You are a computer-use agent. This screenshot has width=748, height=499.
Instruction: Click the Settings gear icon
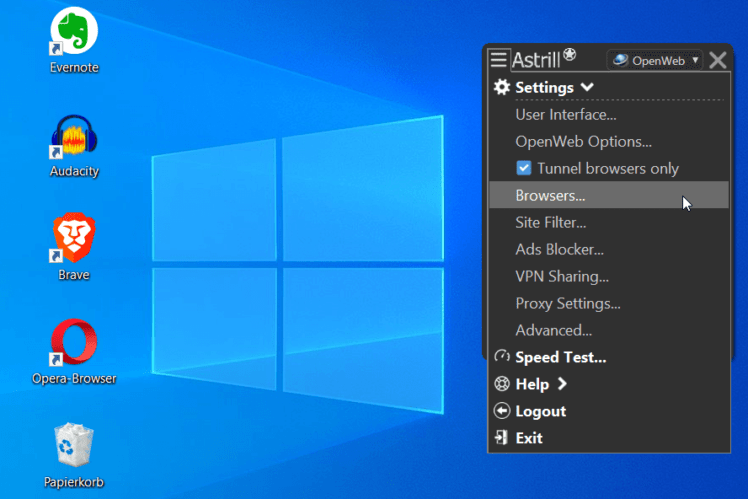tap(501, 87)
